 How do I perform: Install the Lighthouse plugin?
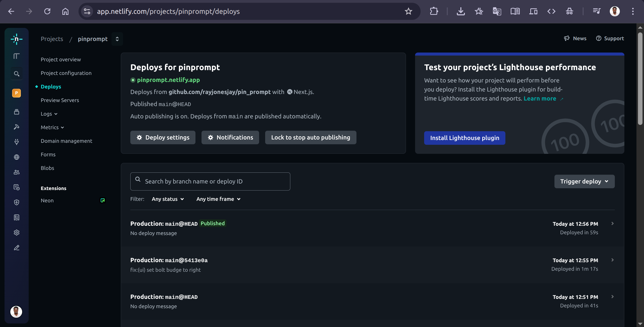tap(464, 138)
